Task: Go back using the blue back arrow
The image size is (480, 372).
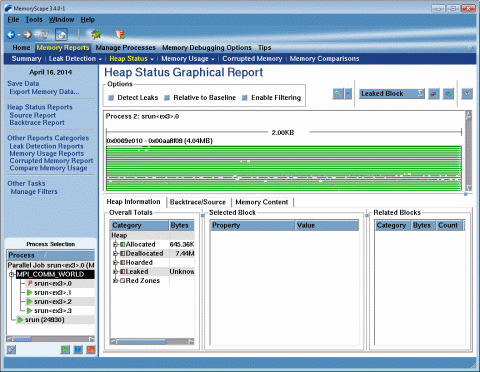Action: pos(11,34)
